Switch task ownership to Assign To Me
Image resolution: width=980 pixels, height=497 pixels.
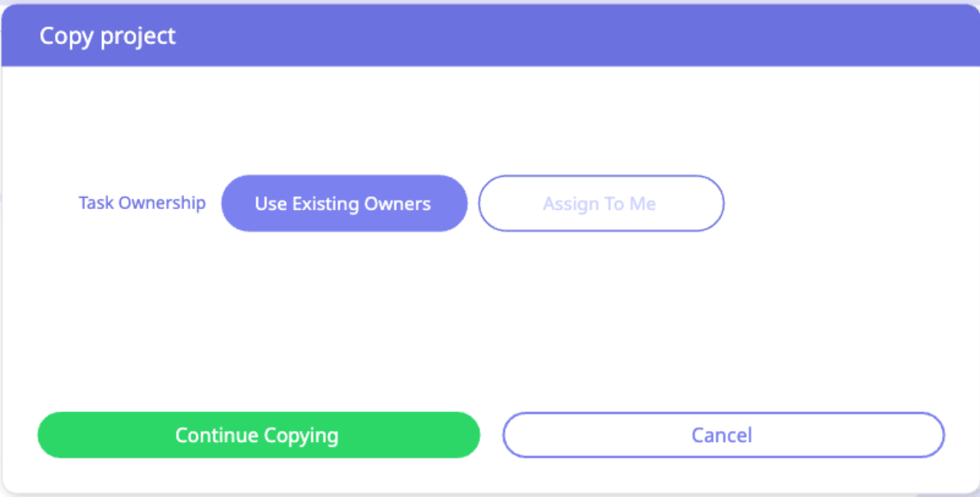[601, 204]
